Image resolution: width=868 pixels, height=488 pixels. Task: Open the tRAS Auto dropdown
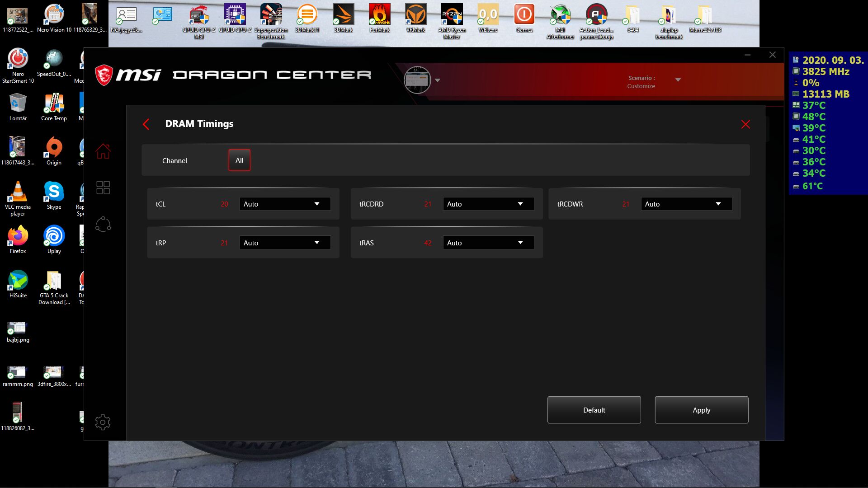pos(488,243)
